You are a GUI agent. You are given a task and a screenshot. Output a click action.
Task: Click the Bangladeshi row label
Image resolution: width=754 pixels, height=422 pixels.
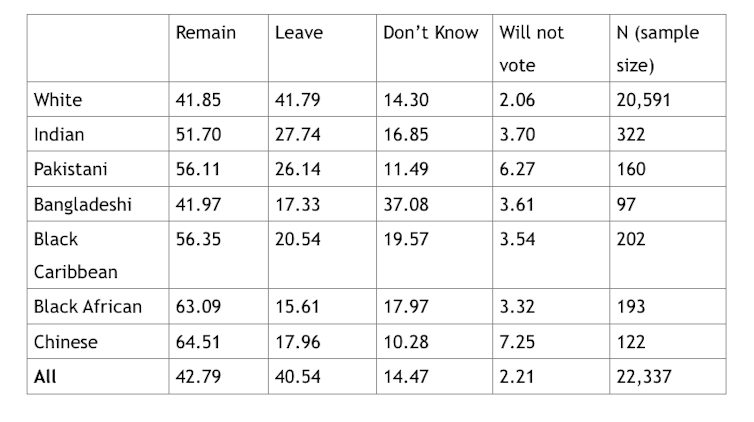pyautogui.click(x=82, y=204)
